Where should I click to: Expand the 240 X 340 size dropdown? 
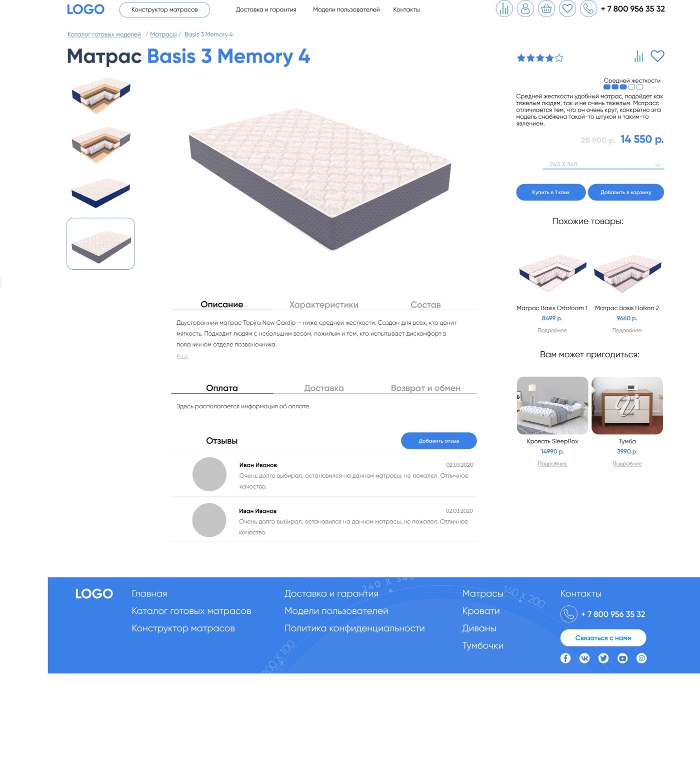pyautogui.click(x=603, y=164)
